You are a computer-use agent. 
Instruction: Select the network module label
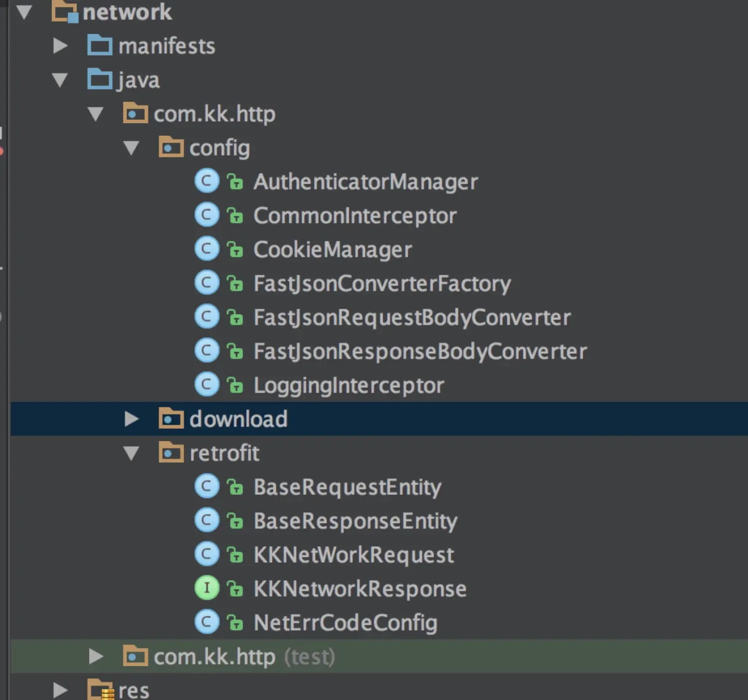127,12
